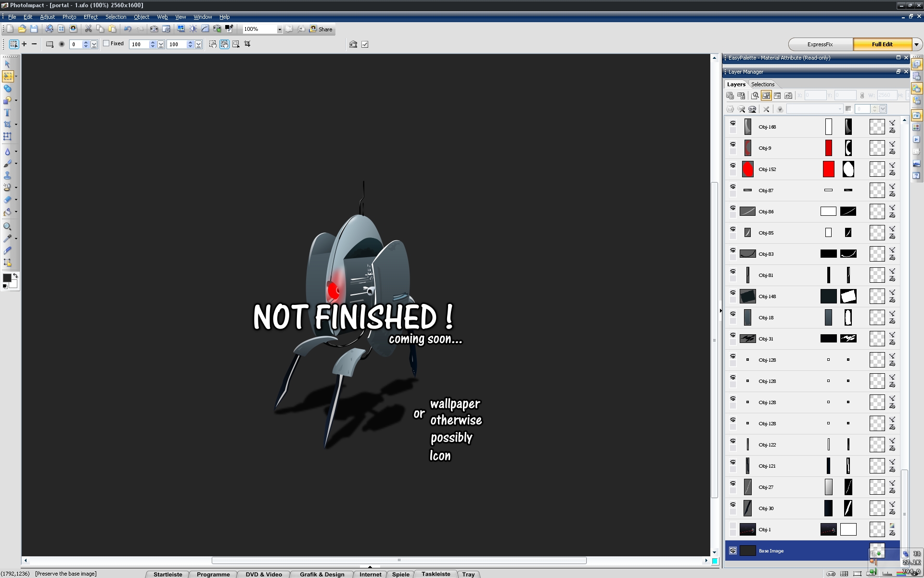Image resolution: width=924 pixels, height=578 pixels.
Task: Hide the Obj-168 layer via eye icon
Action: click(x=733, y=123)
